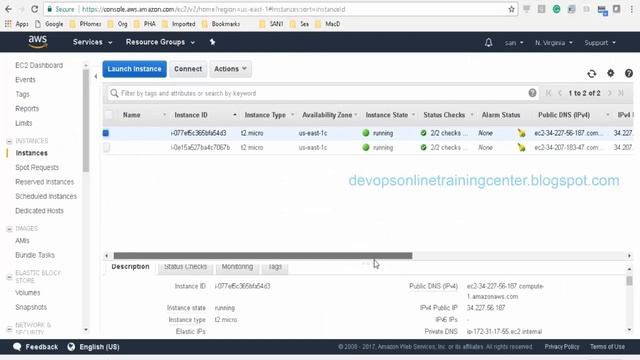
Task: Open the notifications bell icon
Action: (488, 42)
